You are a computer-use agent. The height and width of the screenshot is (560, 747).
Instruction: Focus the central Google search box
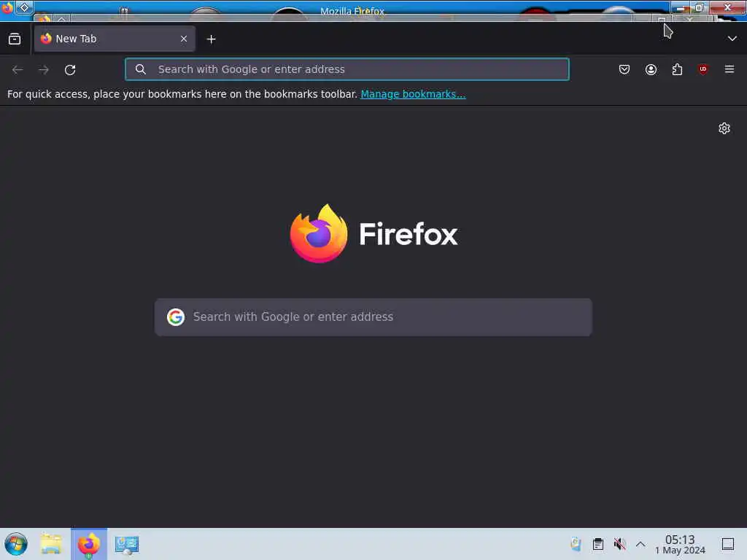point(373,317)
